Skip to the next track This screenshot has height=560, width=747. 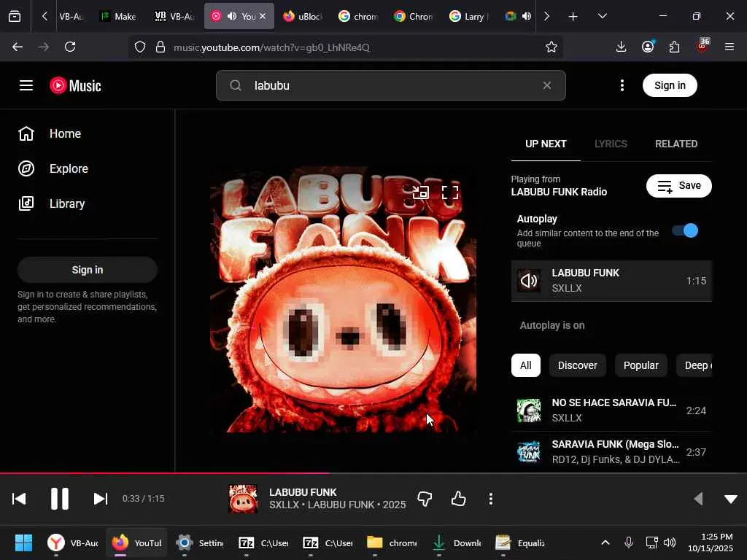point(101,499)
